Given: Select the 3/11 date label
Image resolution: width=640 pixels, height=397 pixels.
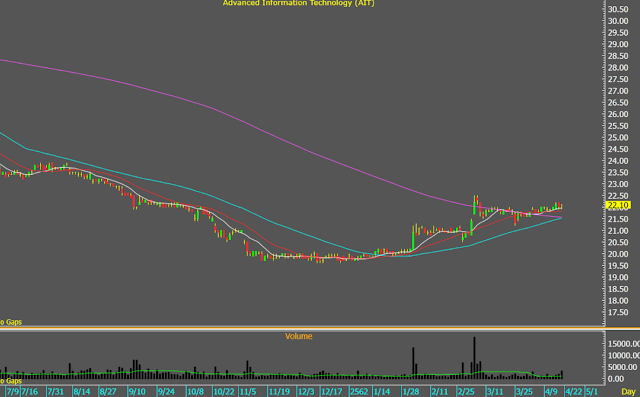Looking at the screenshot, I should click(x=495, y=392).
